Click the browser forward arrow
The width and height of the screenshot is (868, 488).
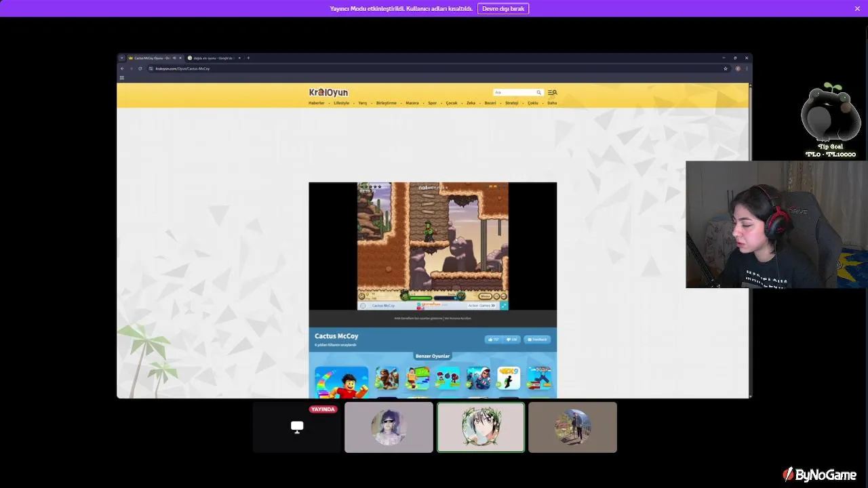tap(131, 68)
